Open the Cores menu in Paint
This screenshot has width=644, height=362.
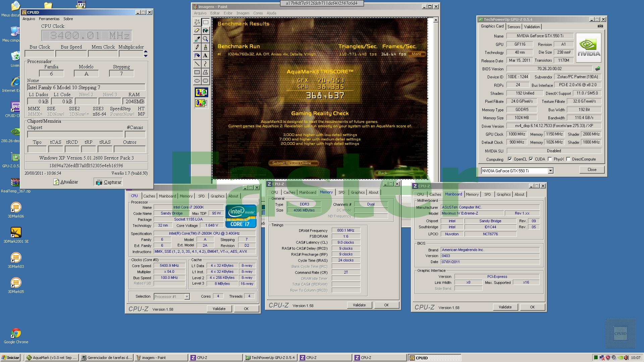pos(258,13)
